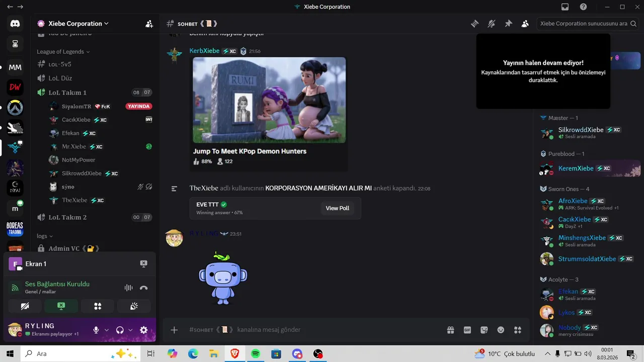This screenshot has width=644, height=362.
Task: Open KeremXiebe in member list
Action: point(589,168)
